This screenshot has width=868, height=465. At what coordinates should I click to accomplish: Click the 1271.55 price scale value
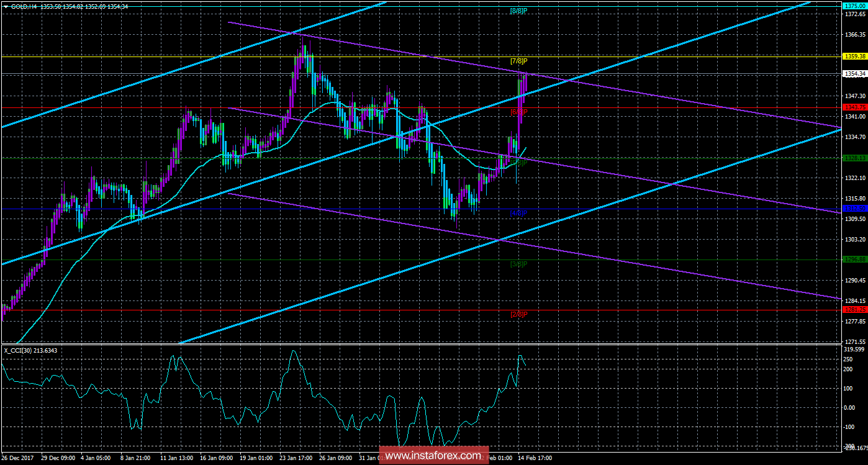point(854,342)
